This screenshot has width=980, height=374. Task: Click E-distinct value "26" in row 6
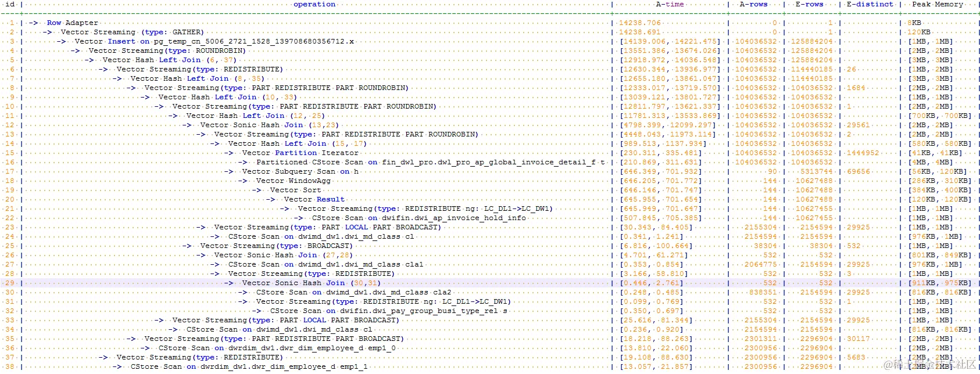851,69
